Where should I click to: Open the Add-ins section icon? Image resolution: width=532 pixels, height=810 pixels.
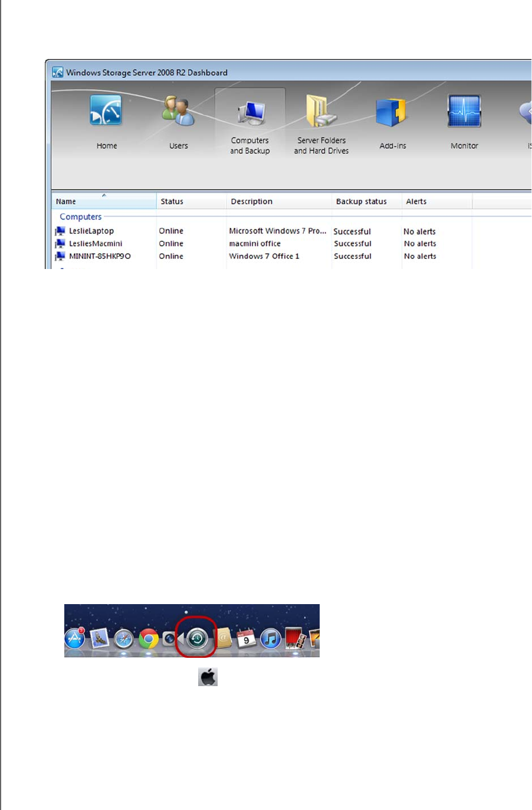click(x=392, y=112)
